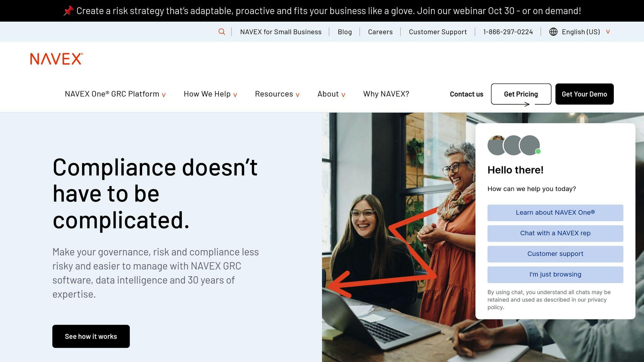Open the About dropdown
This screenshot has width=644, height=362.
point(328,94)
